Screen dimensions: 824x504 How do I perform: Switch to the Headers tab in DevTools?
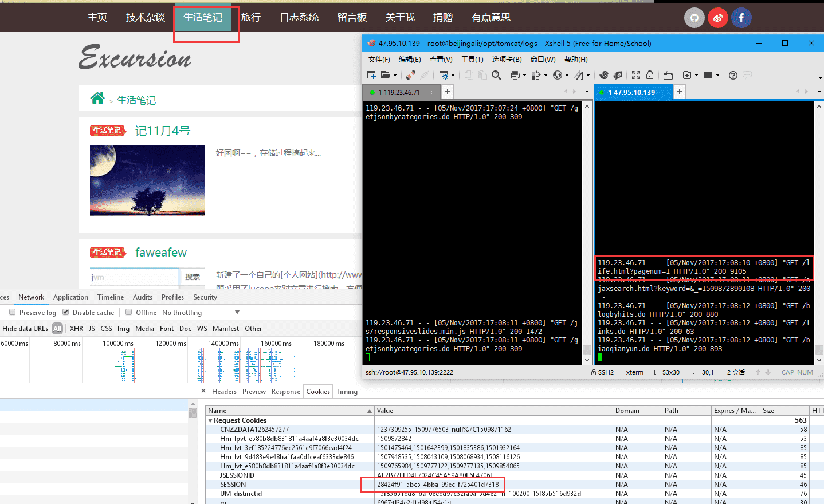click(x=224, y=392)
